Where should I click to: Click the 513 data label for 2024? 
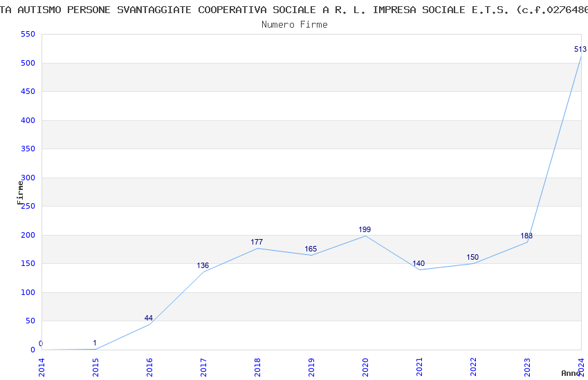580,49
